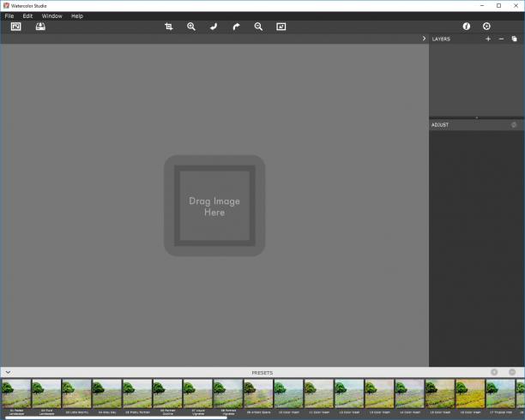The height and width of the screenshot is (420, 525).
Task: Apply preset thumbnail numbered 09
Action: pyautogui.click(x=258, y=393)
